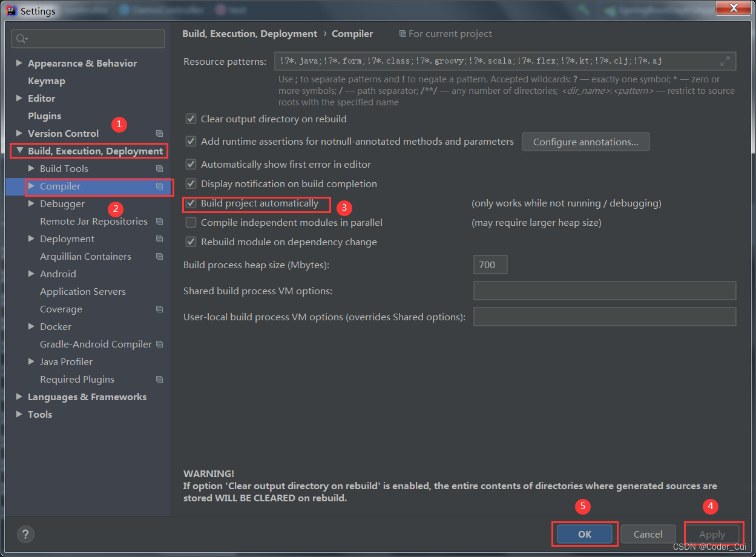The width and height of the screenshot is (756, 557).
Task: Close the Settings dialog window
Action: pyautogui.click(x=733, y=8)
